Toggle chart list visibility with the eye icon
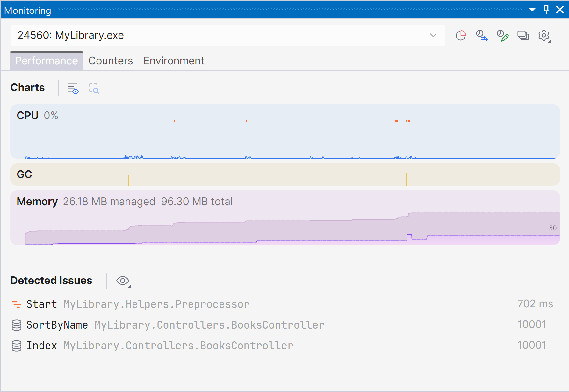This screenshot has height=392, width=569. click(x=73, y=89)
